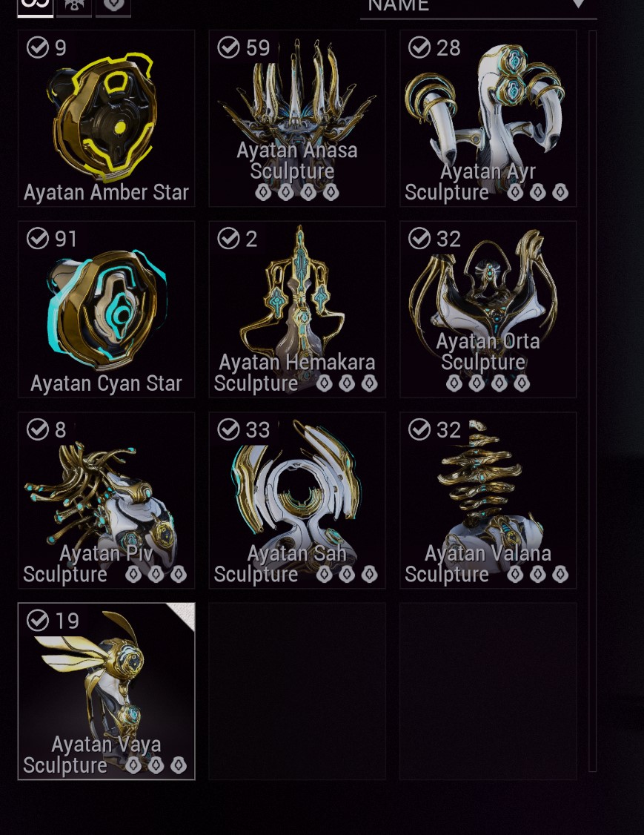Toggle the checkmark on Ayatan Amber Star
The image size is (644, 835).
tap(37, 47)
